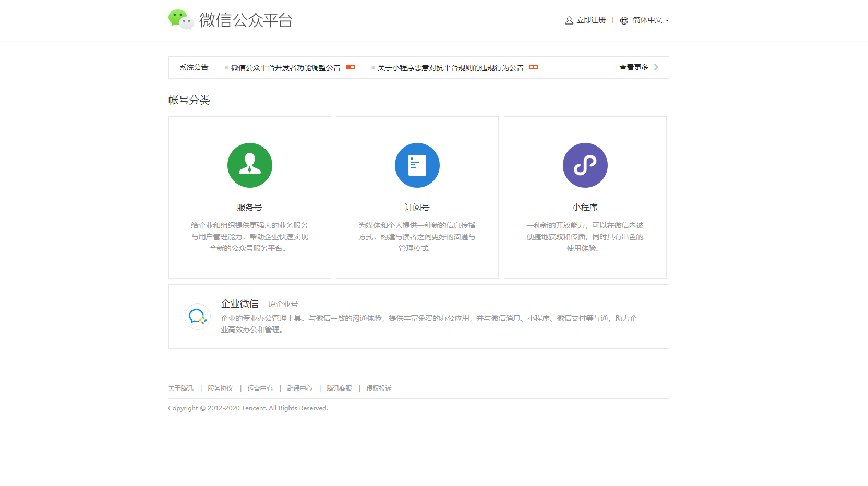Screen dimensions: 868x486
Task: Click the purple 小程序 mini program icon
Action: (585, 165)
